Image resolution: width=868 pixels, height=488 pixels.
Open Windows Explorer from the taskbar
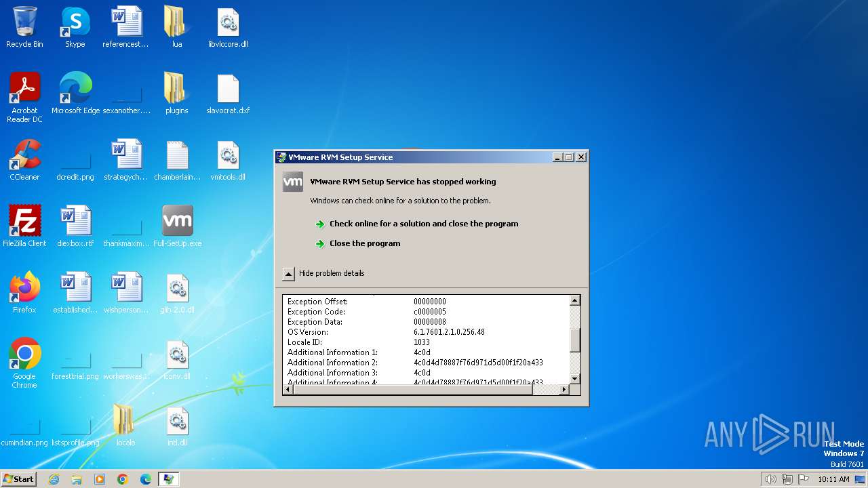(x=77, y=479)
